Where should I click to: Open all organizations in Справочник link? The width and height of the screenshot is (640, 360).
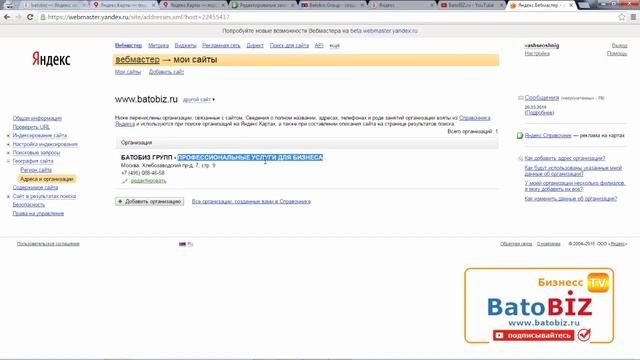click(x=251, y=202)
